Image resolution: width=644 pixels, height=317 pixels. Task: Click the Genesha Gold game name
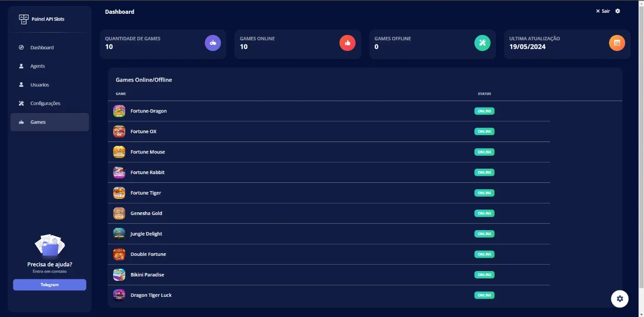pyautogui.click(x=146, y=213)
